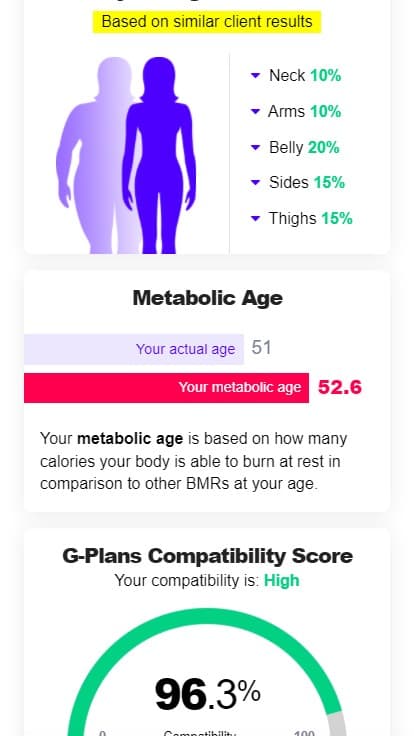Viewport: 414px width, 736px height.
Task: Click the down arrow beside Arms
Action: pos(255,111)
